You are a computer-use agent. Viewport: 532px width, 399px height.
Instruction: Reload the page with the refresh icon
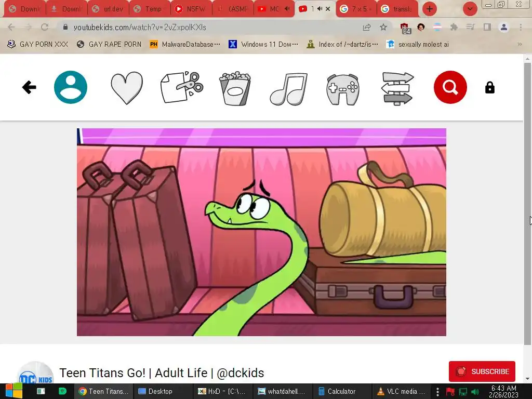point(45,27)
